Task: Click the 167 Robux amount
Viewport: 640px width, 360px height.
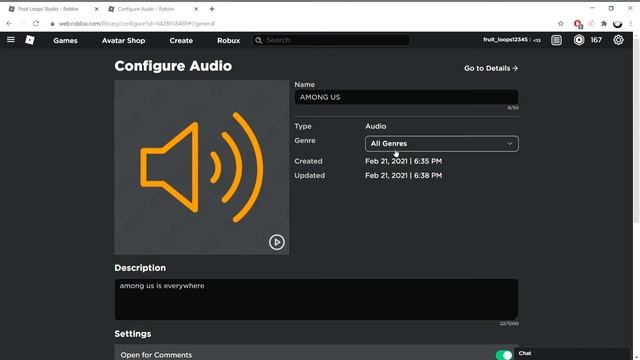Action: point(596,40)
